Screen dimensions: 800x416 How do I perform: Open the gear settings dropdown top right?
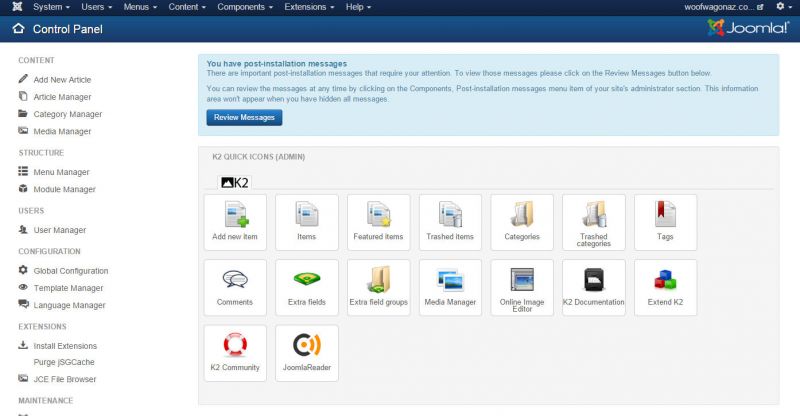pyautogui.click(x=783, y=7)
